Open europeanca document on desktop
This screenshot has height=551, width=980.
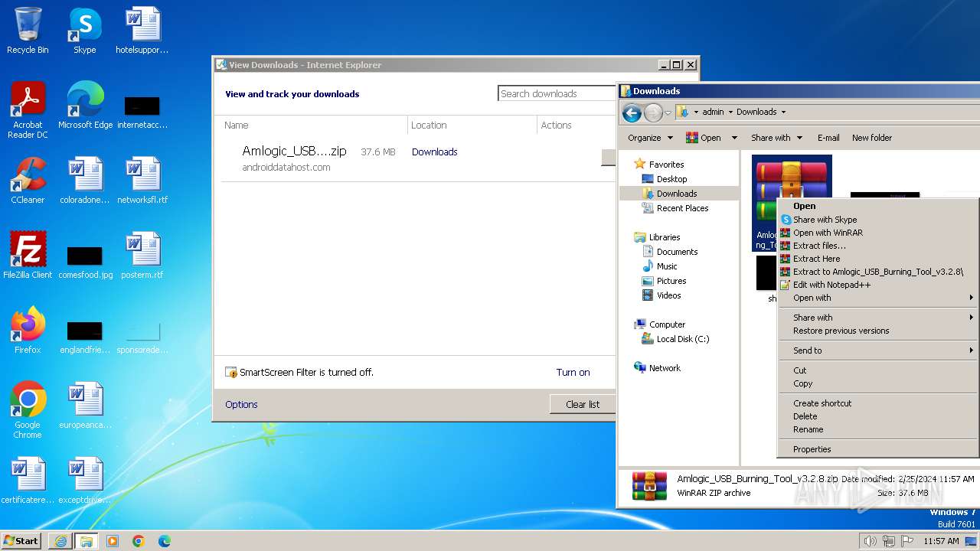[85, 406]
